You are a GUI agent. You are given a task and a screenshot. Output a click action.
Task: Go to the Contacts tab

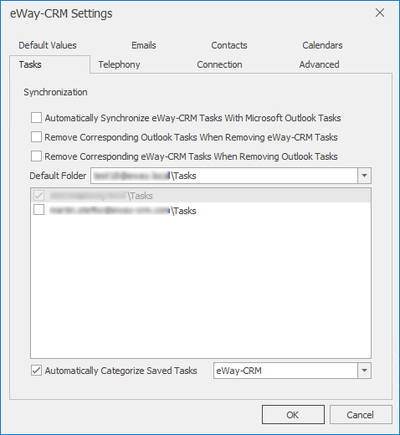[229, 45]
